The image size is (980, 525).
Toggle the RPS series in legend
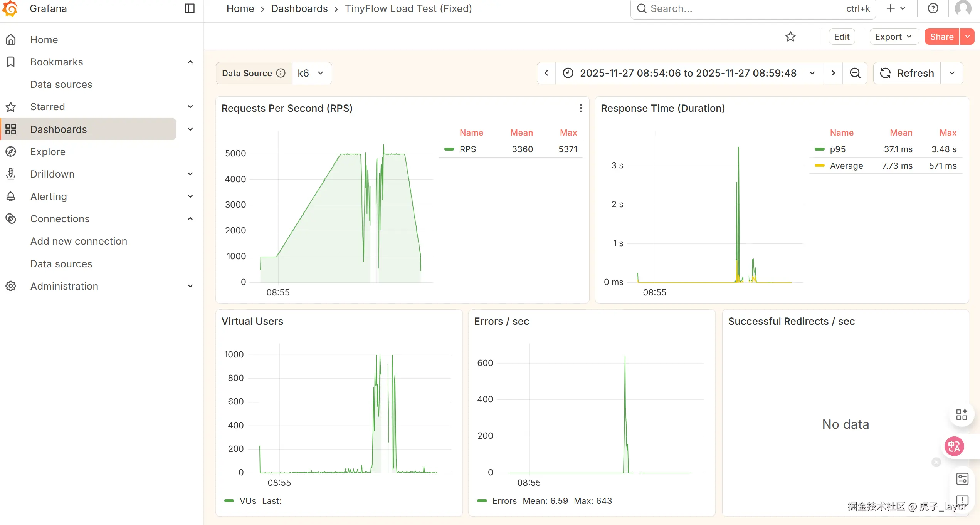pyautogui.click(x=467, y=149)
